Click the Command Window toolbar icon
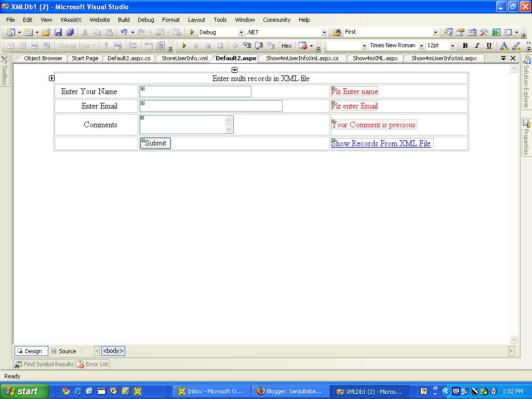532x399 pixels. pos(508,32)
